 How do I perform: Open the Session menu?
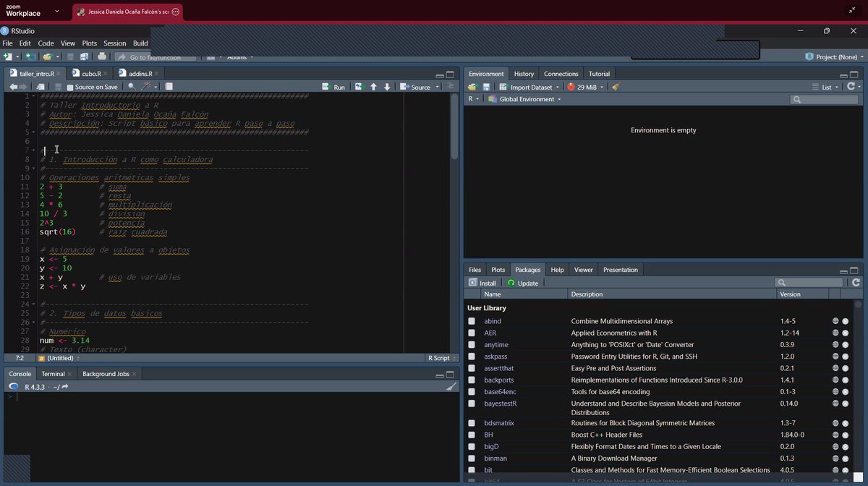[x=114, y=43]
